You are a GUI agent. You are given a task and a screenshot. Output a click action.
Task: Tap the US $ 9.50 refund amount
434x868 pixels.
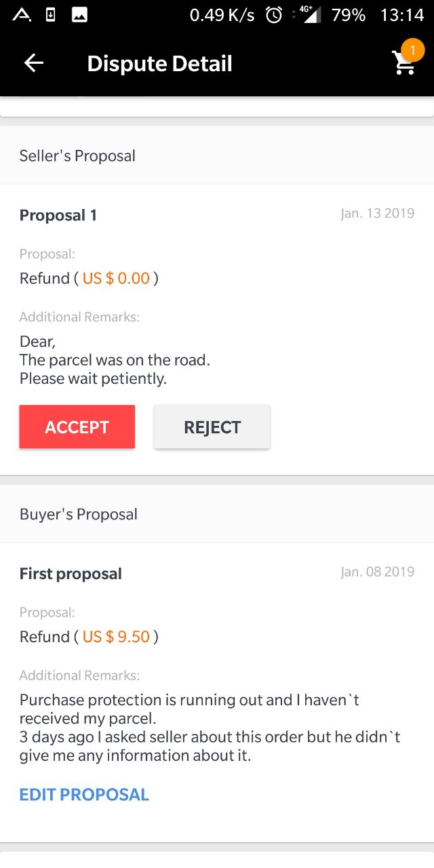(116, 637)
